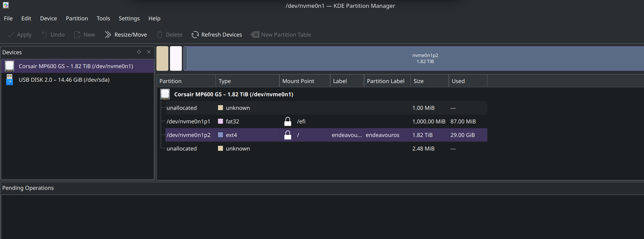Click the ext4 type text
Viewport: 644px width, 239px height.
(x=232, y=135)
